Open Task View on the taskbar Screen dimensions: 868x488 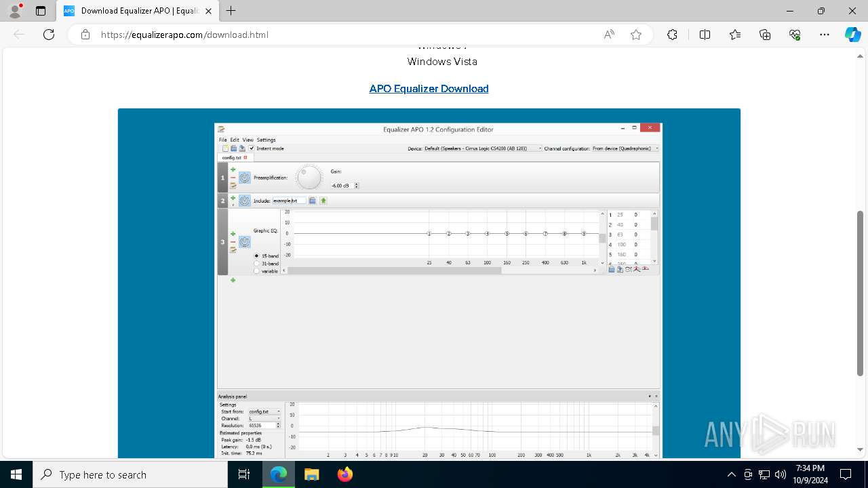coord(244,474)
